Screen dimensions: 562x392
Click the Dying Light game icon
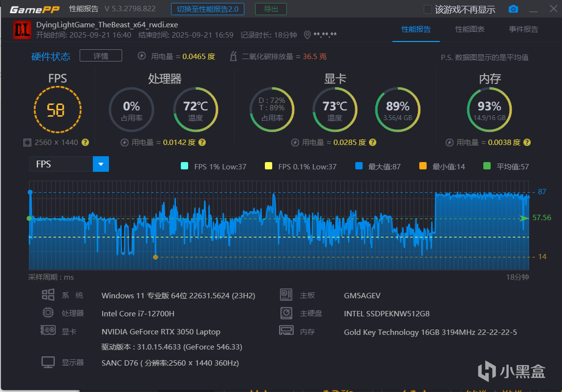22,30
